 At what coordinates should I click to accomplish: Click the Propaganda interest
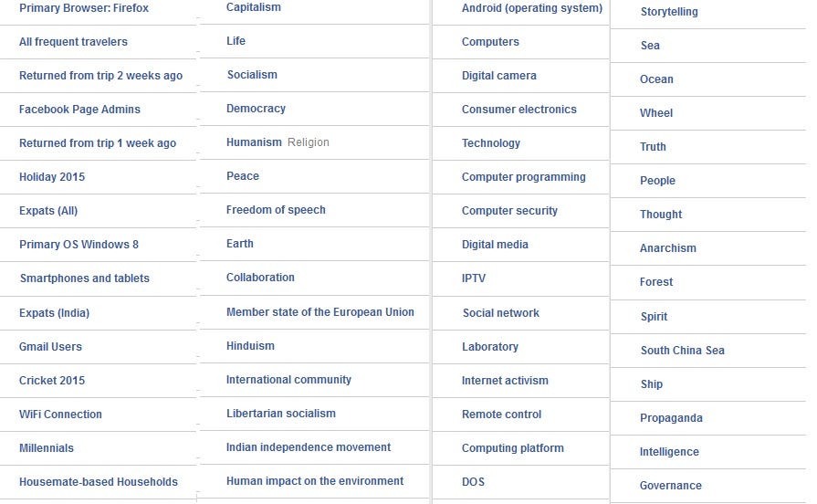pos(671,418)
